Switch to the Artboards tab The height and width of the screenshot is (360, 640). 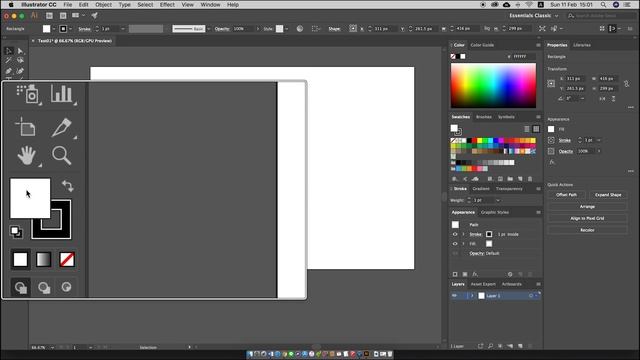(x=511, y=284)
